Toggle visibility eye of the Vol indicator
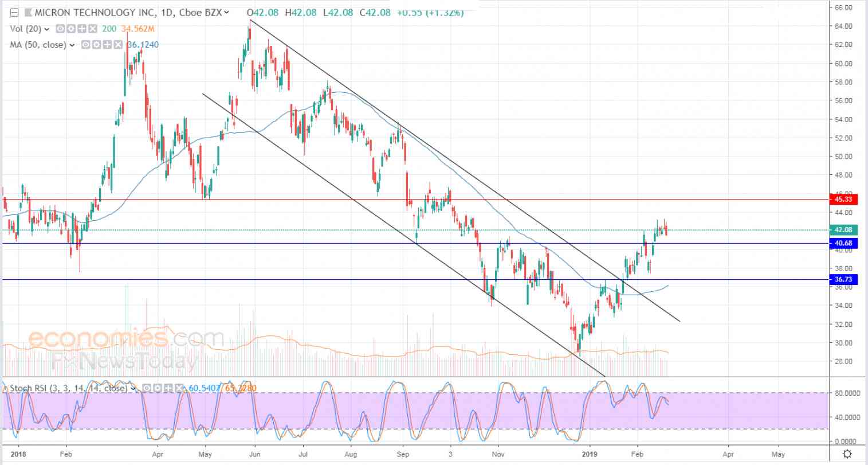 [x=60, y=29]
